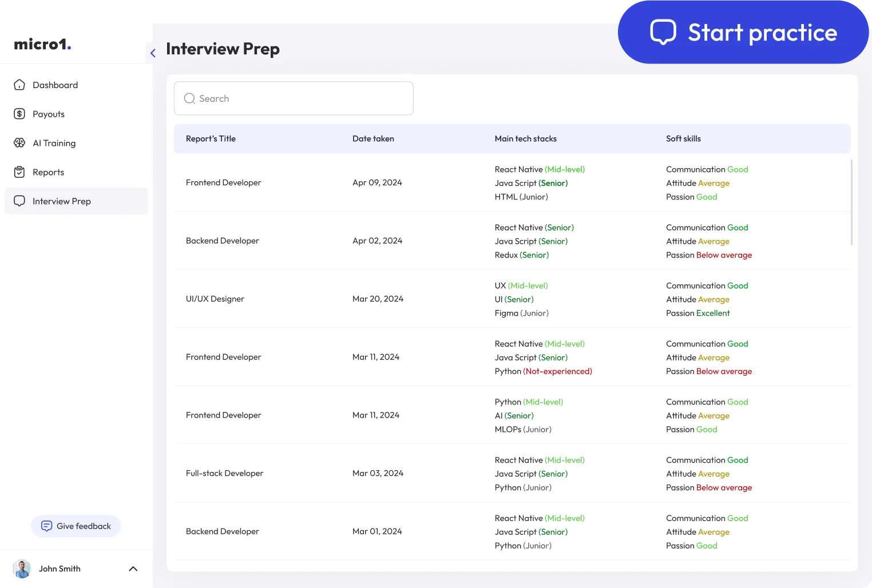Click the search magnifier icon

(x=189, y=98)
